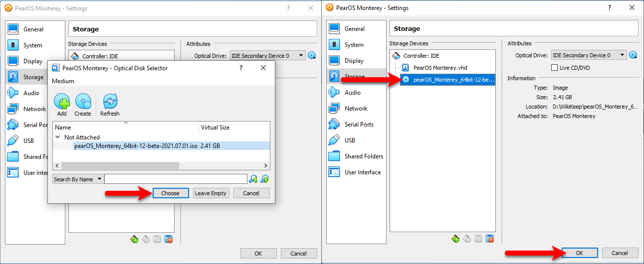This screenshot has width=644, height=264.
Task: Open General settings in the right window
Action: tap(356, 29)
